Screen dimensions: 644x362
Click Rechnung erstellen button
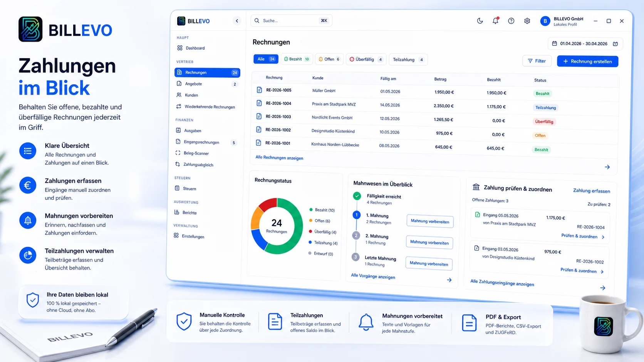(587, 61)
